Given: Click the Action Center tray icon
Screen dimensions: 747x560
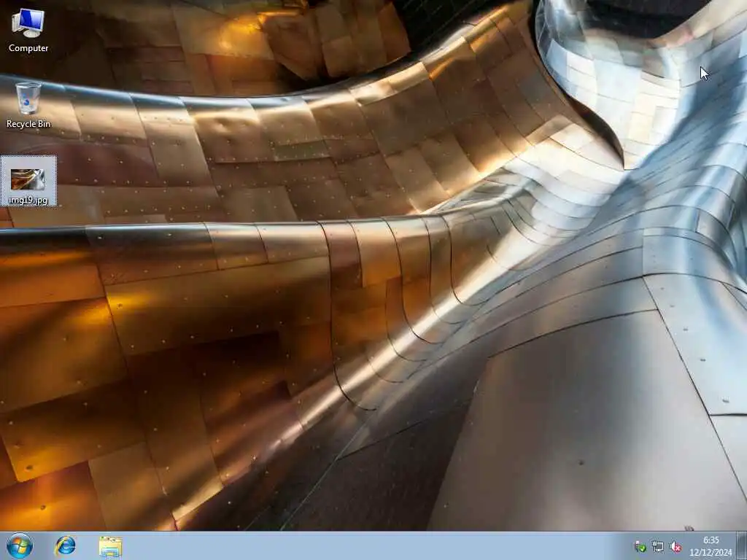Looking at the screenshot, I should point(640,547).
